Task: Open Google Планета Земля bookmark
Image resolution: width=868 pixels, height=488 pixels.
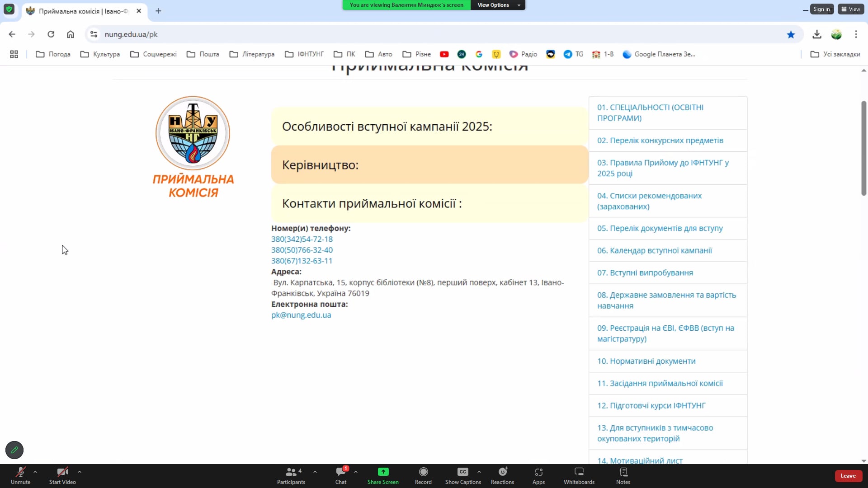Action: (659, 54)
